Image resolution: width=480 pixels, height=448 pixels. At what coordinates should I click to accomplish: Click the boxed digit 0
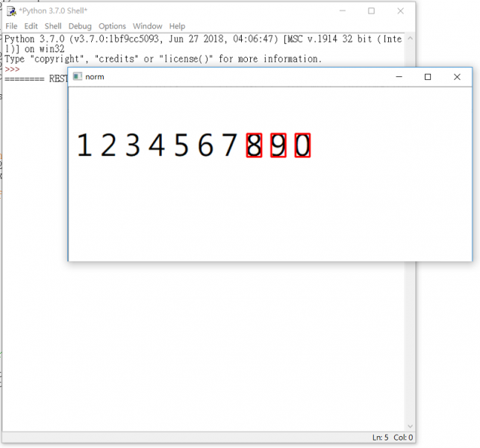[302, 145]
